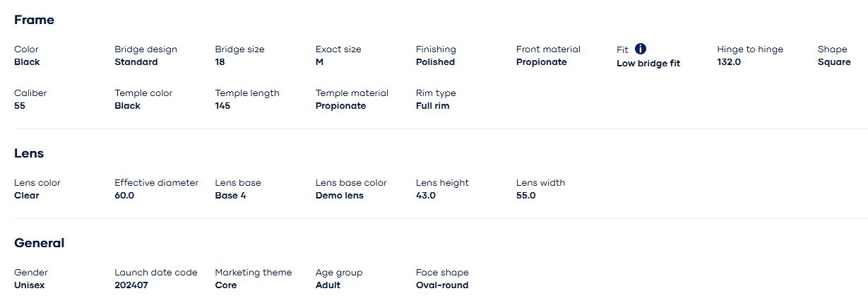Viewport: 868px width, 303px height.
Task: Click the Temple length value 145
Action: [222, 106]
